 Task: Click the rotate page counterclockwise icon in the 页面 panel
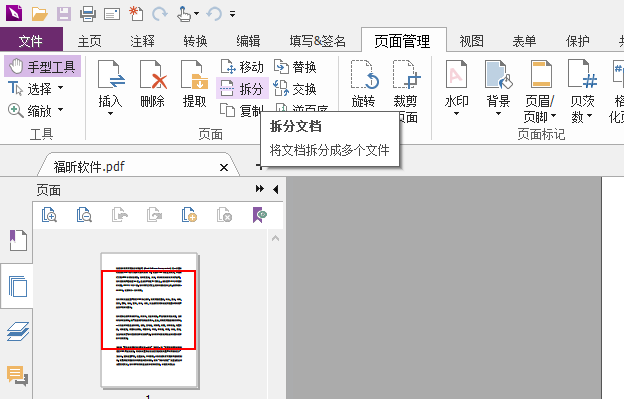click(x=119, y=215)
